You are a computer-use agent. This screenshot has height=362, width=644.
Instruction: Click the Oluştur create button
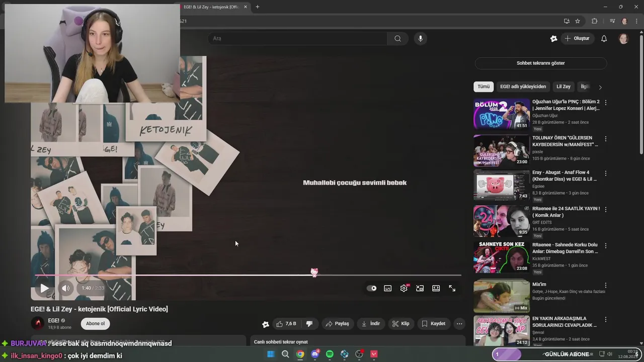pos(577,38)
